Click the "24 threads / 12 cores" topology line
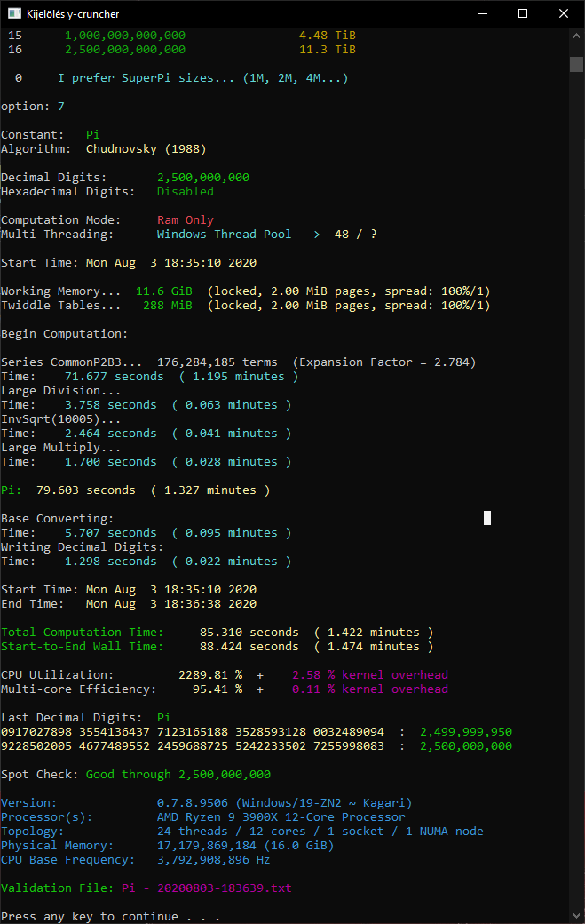The width and height of the screenshot is (585, 924). click(x=320, y=832)
